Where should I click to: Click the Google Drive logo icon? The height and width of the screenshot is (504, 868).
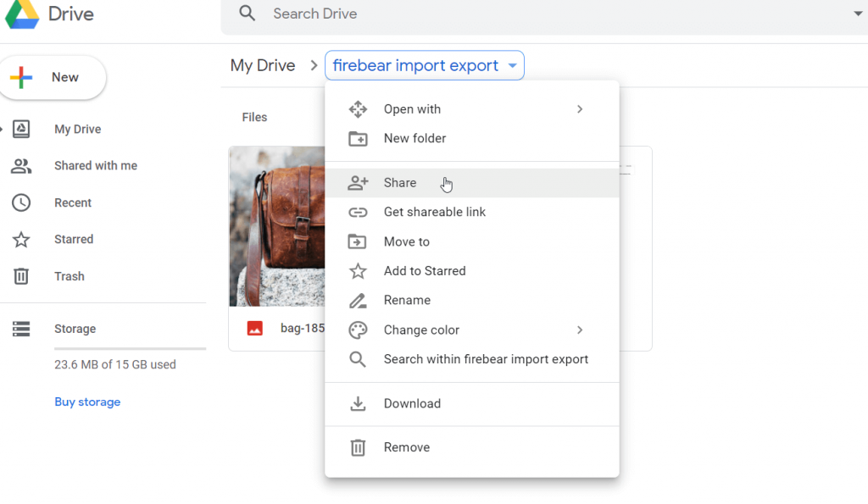[22, 14]
